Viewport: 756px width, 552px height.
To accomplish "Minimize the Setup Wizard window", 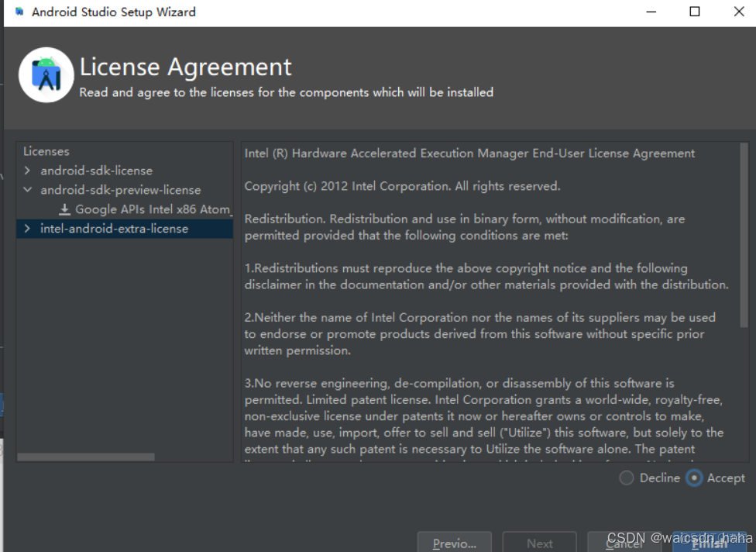I will 651,12.
